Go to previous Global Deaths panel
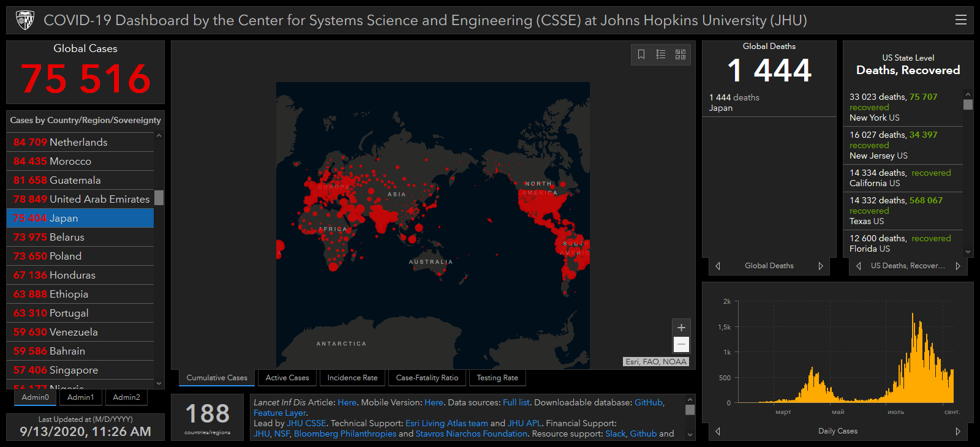 coord(718,266)
